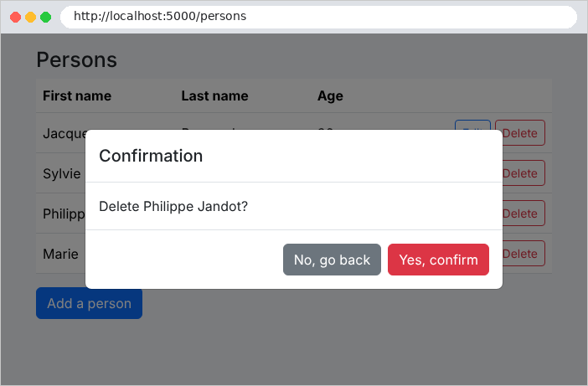
Task: Click the Philippe first name cell
Action: coord(64,214)
